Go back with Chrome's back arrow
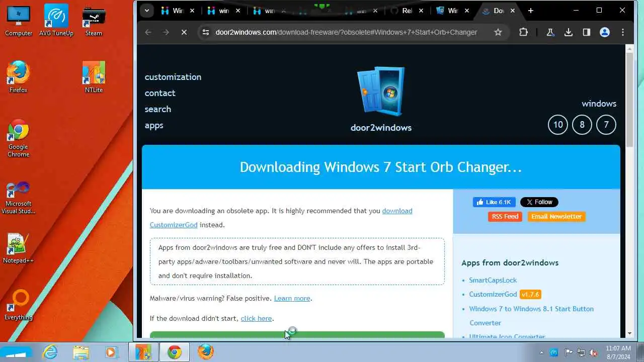 148,32
